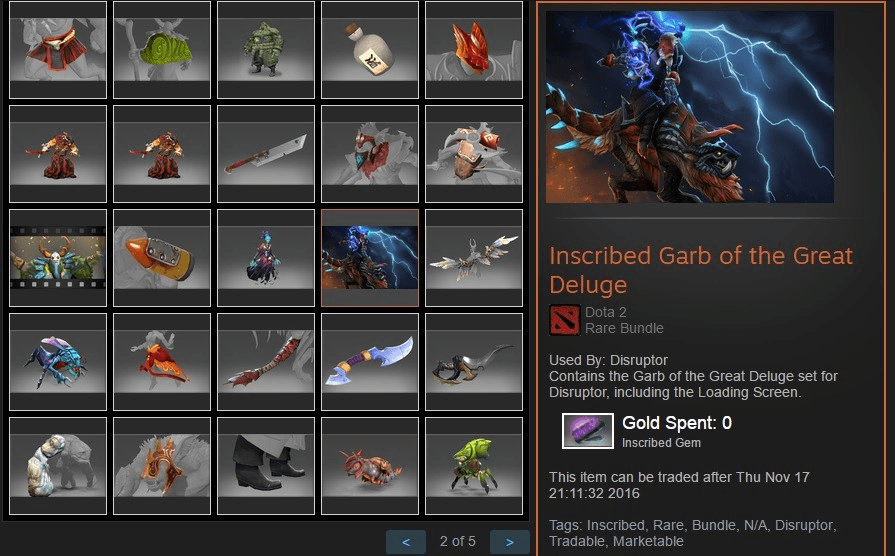Open the film strip loading screen item
The height and width of the screenshot is (556, 895).
pyautogui.click(x=58, y=258)
